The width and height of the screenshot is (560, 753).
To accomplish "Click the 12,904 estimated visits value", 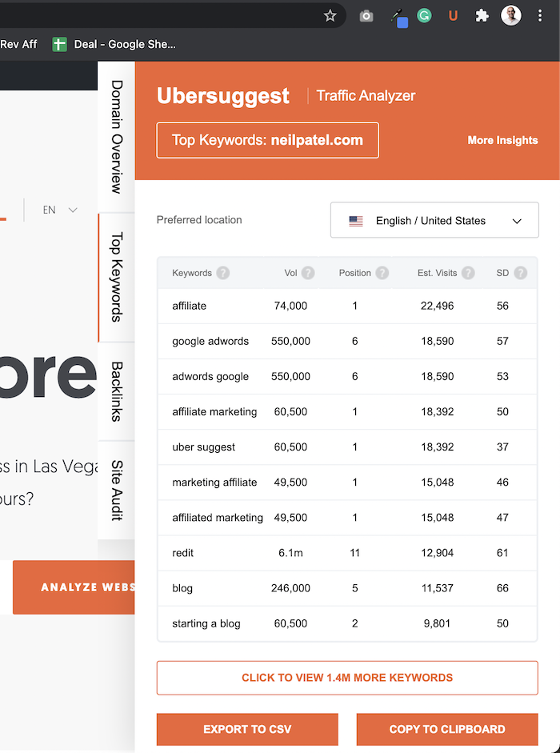I will (437, 553).
